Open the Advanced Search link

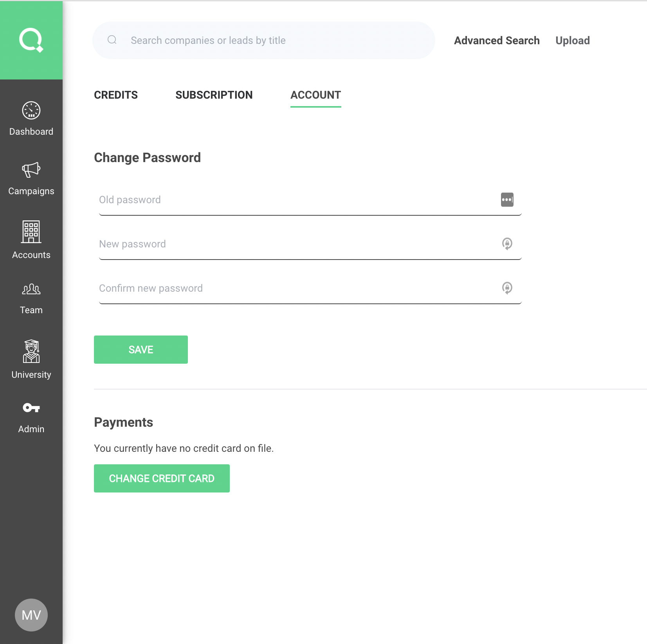coord(497,41)
